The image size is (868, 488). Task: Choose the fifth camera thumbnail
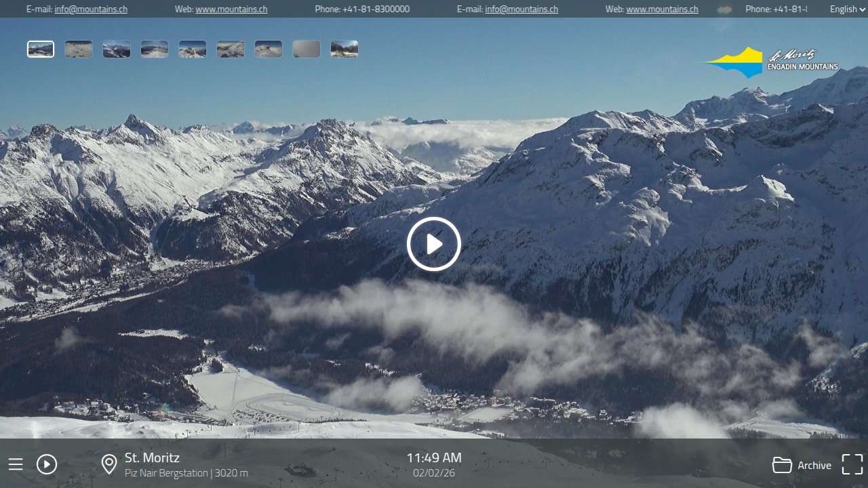coord(193,49)
